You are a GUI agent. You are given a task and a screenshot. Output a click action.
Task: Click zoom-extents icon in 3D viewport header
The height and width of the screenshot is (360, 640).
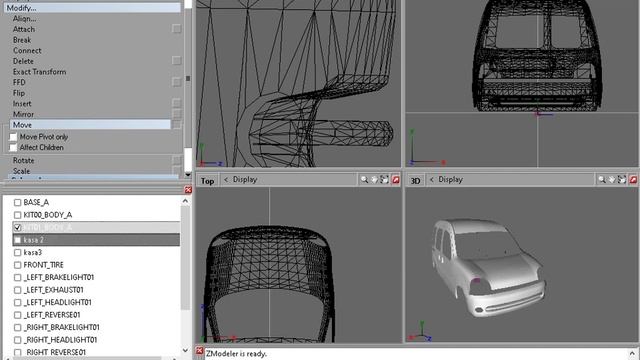(x=622, y=180)
